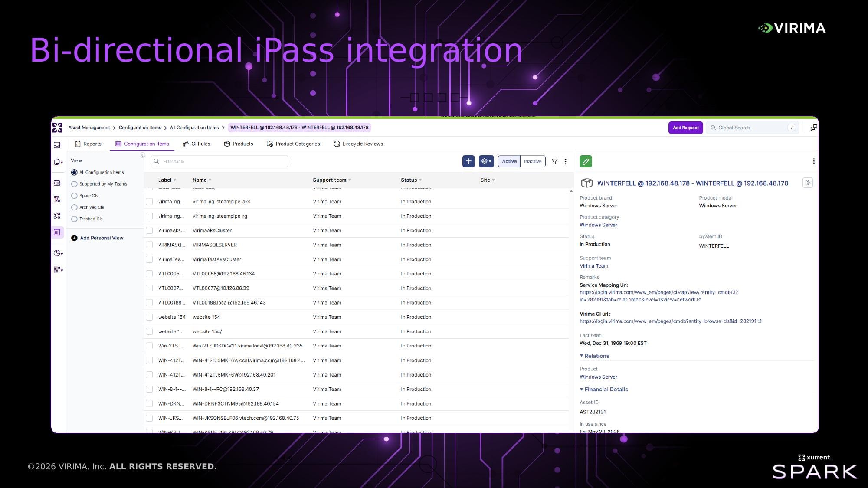
Task: Click the inbox icon in the left sidebar
Action: coord(57,145)
